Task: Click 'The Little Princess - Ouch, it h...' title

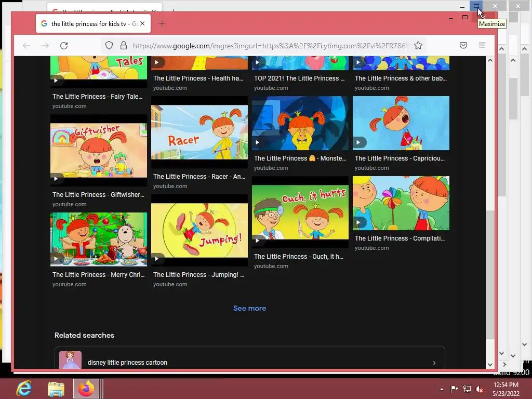Action: click(x=299, y=257)
